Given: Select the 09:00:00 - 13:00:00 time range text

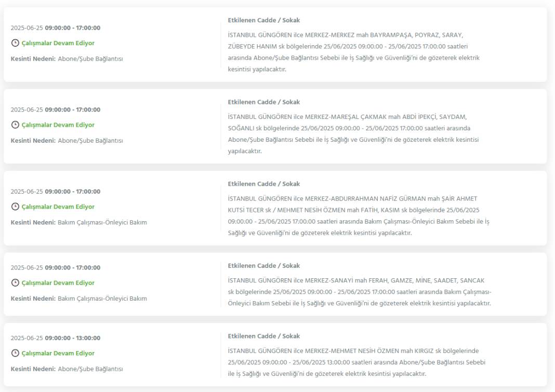Looking at the screenshot, I should [x=73, y=338].
